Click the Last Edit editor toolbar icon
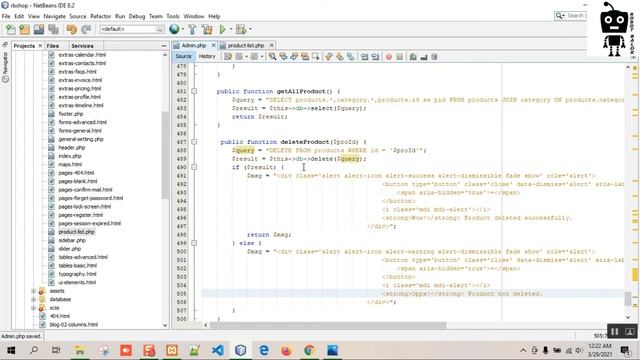The width and height of the screenshot is (640, 360). pyautogui.click(x=228, y=56)
